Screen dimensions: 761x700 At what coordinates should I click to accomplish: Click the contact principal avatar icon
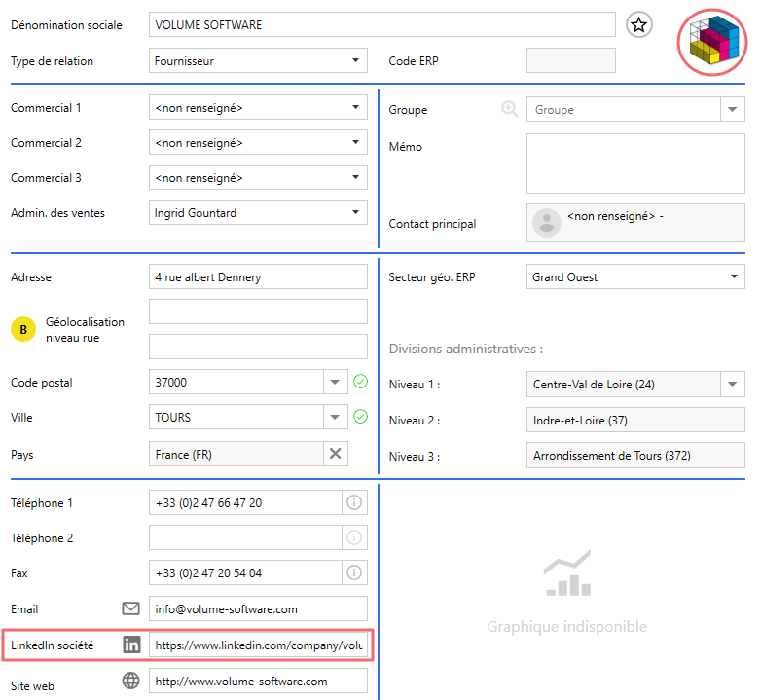click(547, 222)
